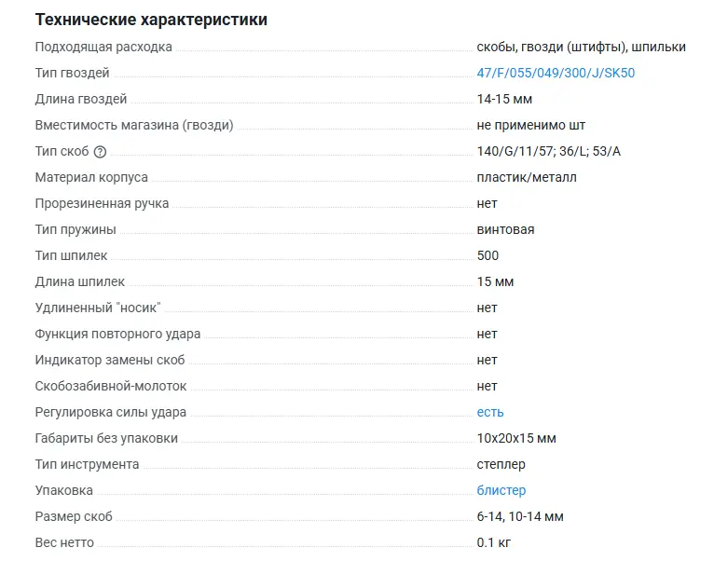728x575 pixels.
Task: Click the "6-14, 10-14 мм" staple size value
Action: point(520,516)
